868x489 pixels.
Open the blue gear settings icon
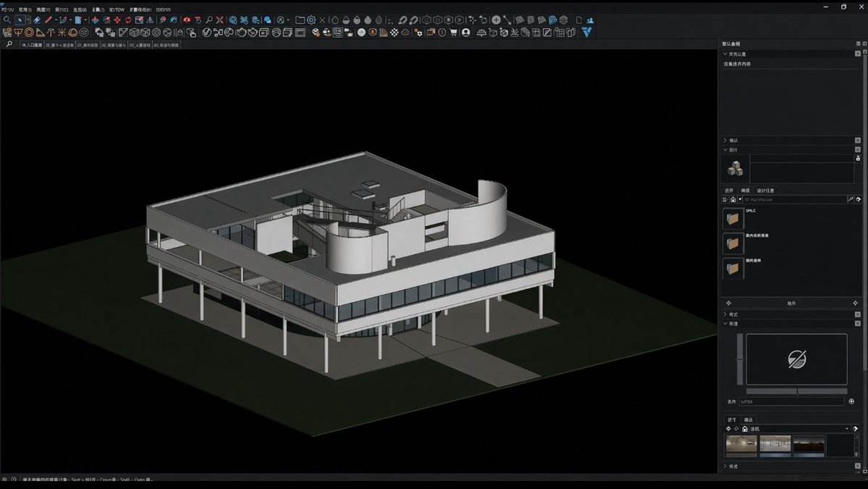click(311, 20)
